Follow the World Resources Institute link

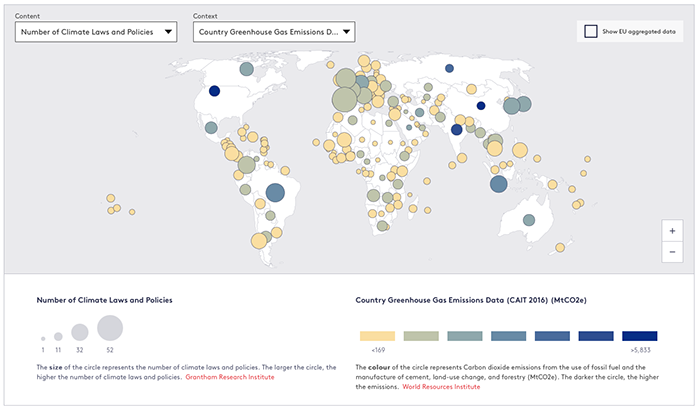click(x=439, y=386)
